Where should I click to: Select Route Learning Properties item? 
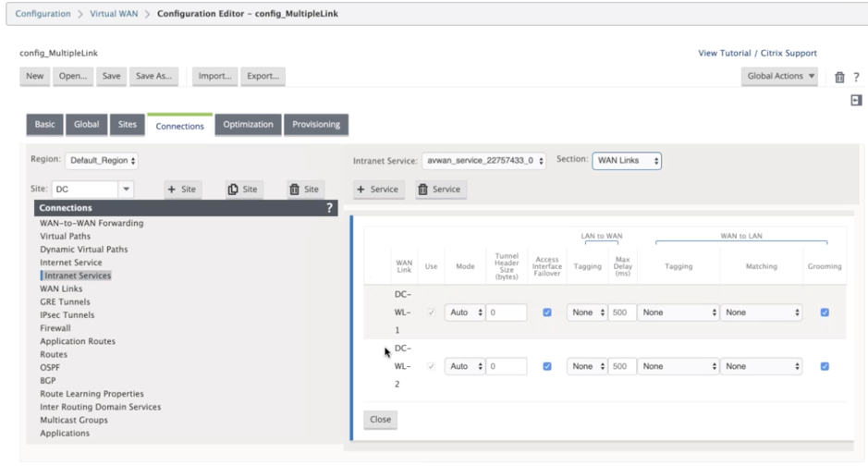click(92, 394)
